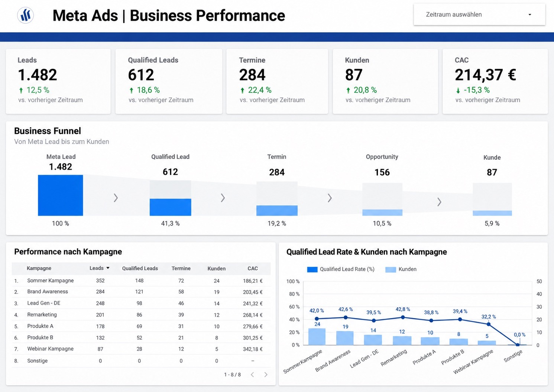Screen dimensions: 554x392
Task: Sort table by Leads column header
Action: (x=99, y=268)
